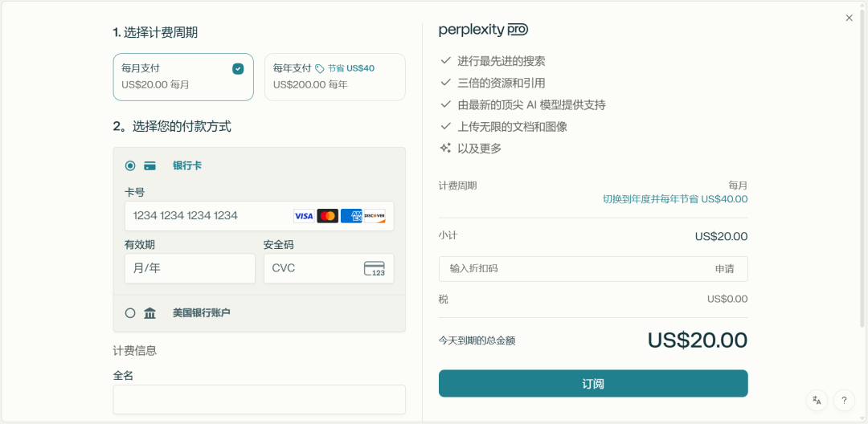This screenshot has width=868, height=424.
Task: Close the subscription dialog
Action: point(849,18)
